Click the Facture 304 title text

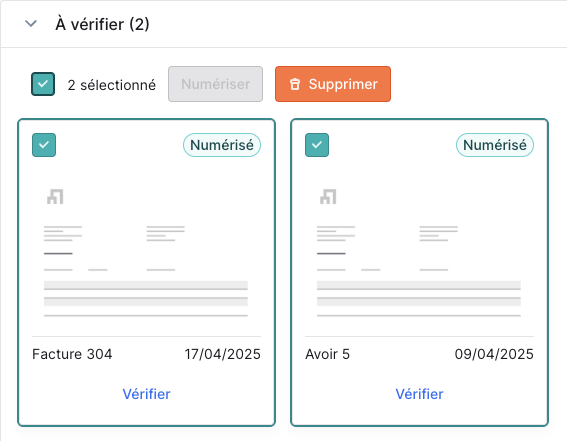tap(72, 354)
